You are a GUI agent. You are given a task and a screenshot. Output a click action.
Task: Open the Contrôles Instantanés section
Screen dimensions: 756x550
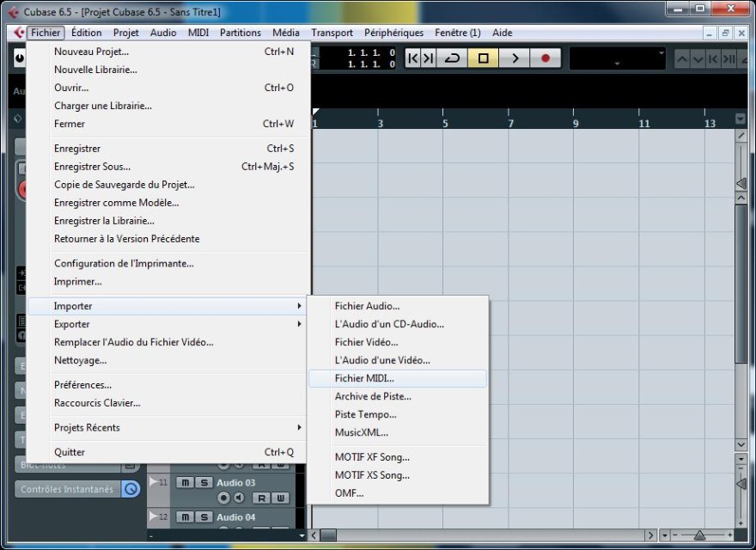67,489
